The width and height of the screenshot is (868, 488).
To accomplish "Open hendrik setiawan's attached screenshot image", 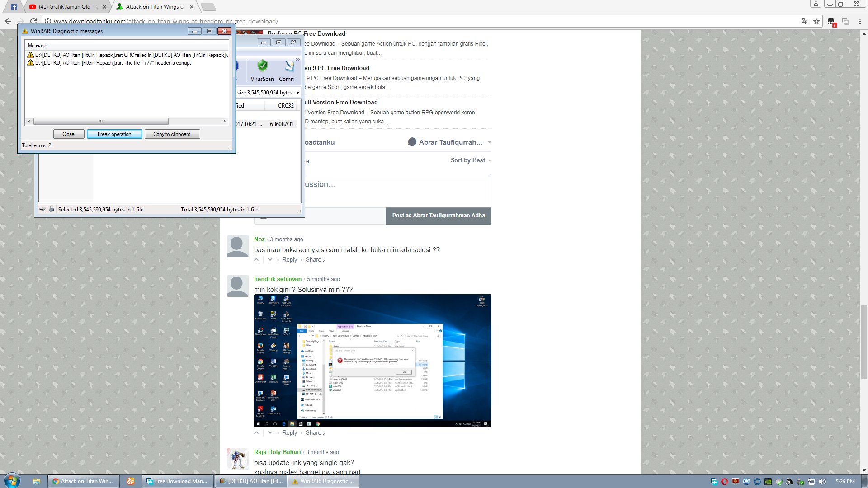I will (x=373, y=361).
